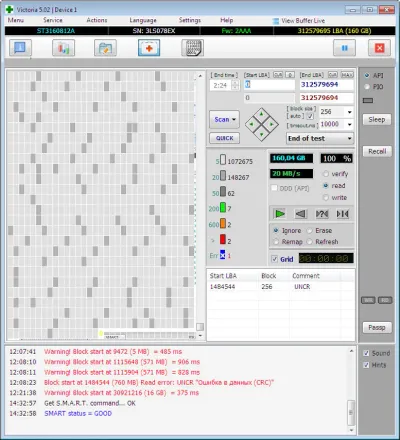Open the End of test dropdown
Viewport: 400px width, 440px height.
pos(320,138)
